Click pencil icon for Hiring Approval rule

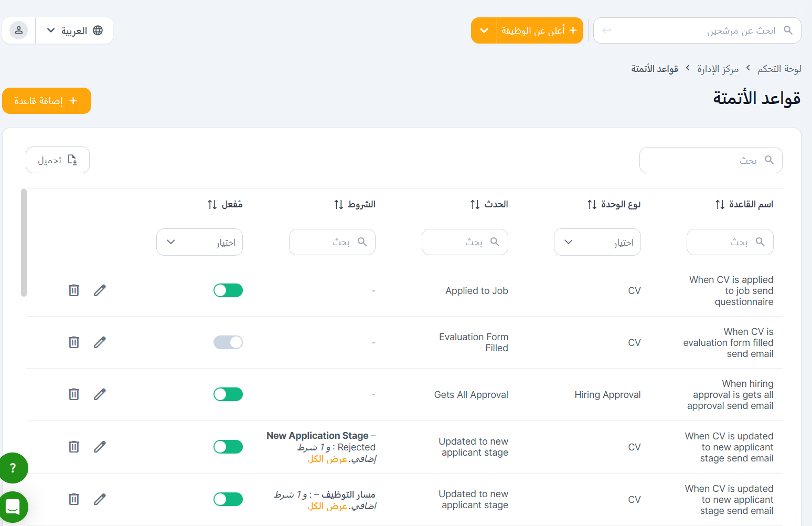click(x=100, y=394)
